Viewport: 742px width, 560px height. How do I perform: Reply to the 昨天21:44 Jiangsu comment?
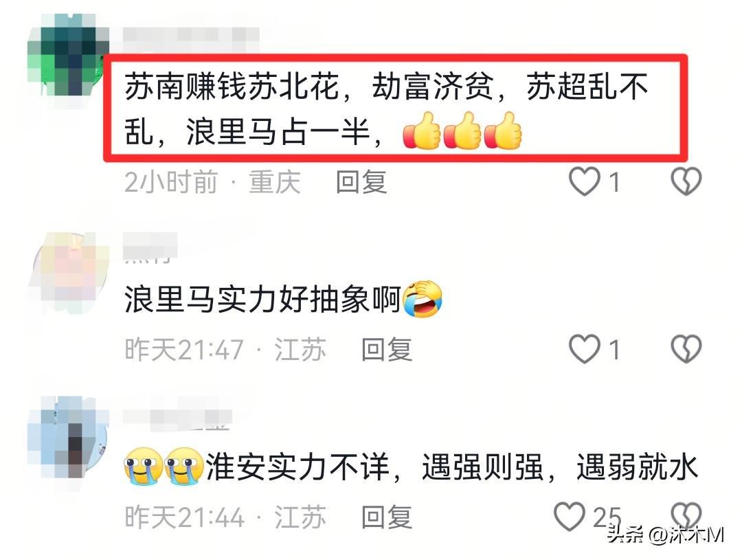tap(387, 517)
